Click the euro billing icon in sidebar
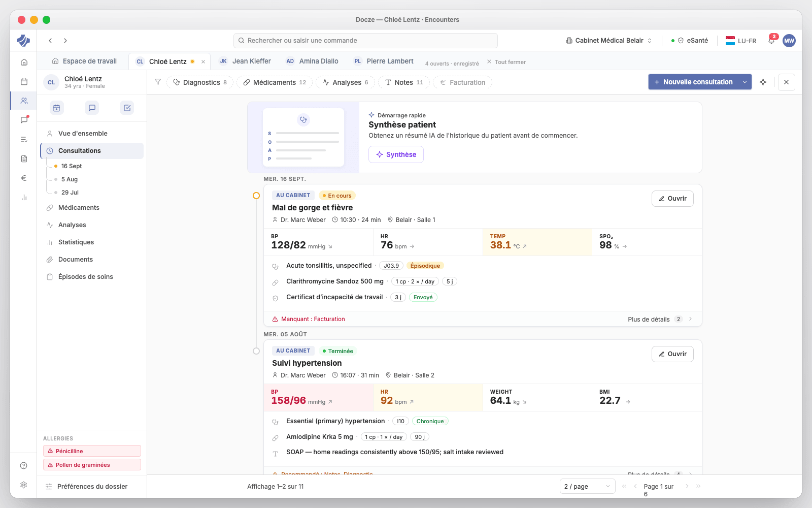The width and height of the screenshot is (812, 508). click(24, 178)
